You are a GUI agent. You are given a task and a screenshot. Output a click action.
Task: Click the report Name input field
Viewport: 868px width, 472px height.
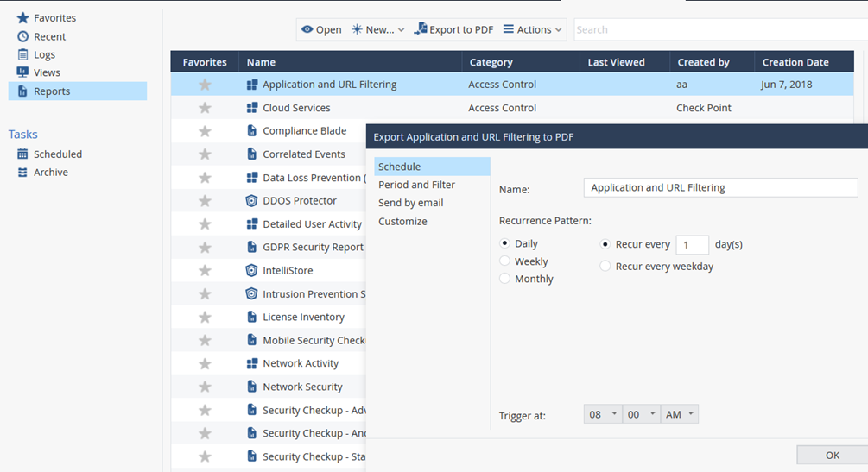(720, 188)
